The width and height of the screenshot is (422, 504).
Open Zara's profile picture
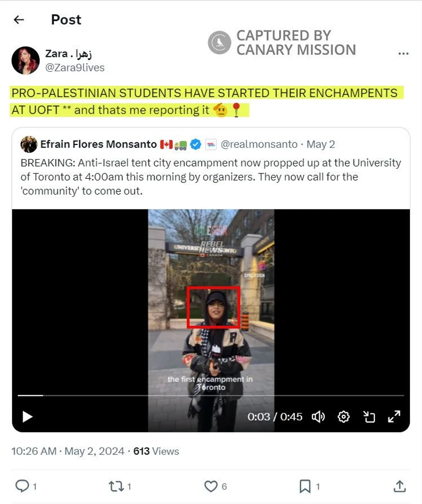click(x=26, y=61)
